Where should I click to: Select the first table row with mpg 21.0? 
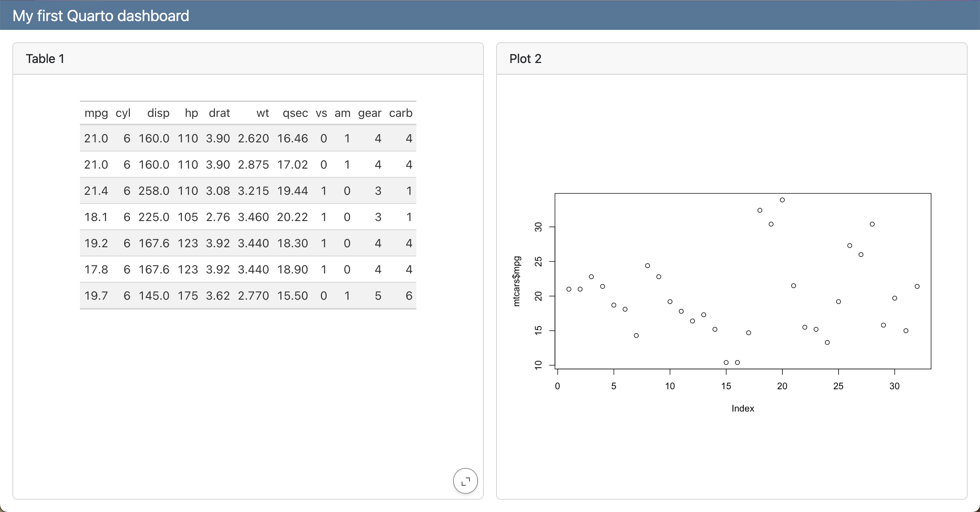point(248,138)
